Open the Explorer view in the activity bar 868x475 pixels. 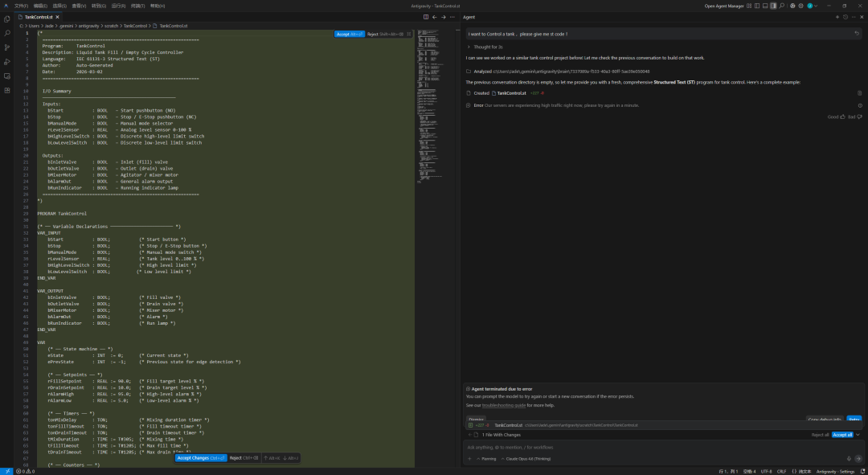7,18
